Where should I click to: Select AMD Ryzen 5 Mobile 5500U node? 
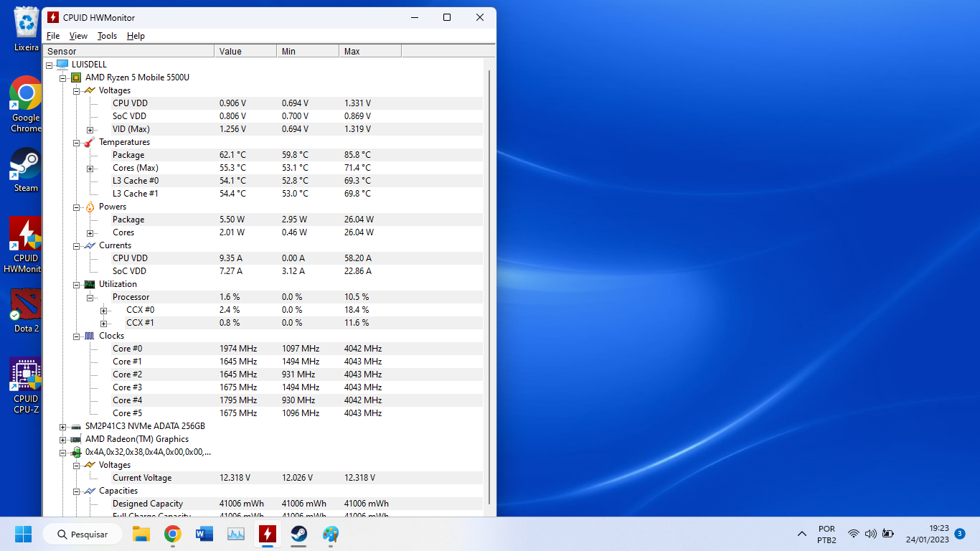[x=137, y=77]
